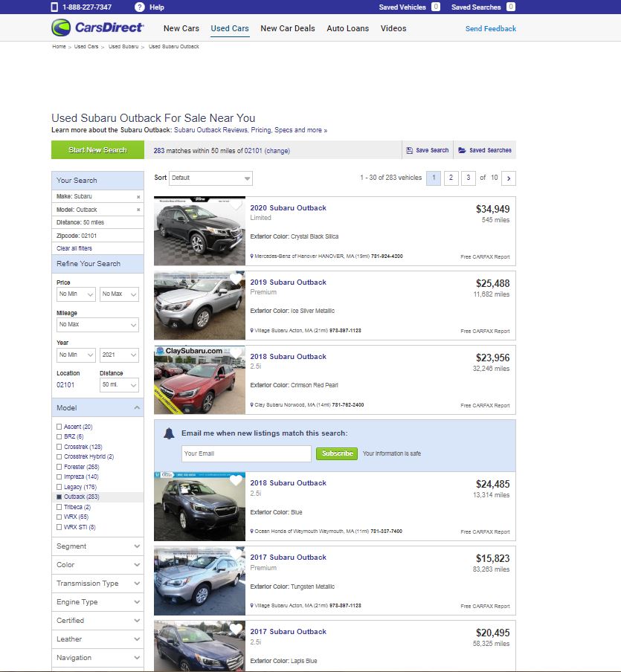The width and height of the screenshot is (621, 672).
Task: Remove the Model: Outback filter
Action: click(x=138, y=210)
